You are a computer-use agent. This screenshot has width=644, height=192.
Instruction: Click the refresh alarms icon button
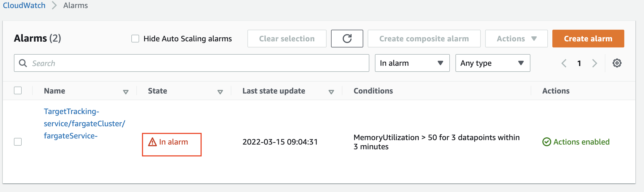[347, 39]
